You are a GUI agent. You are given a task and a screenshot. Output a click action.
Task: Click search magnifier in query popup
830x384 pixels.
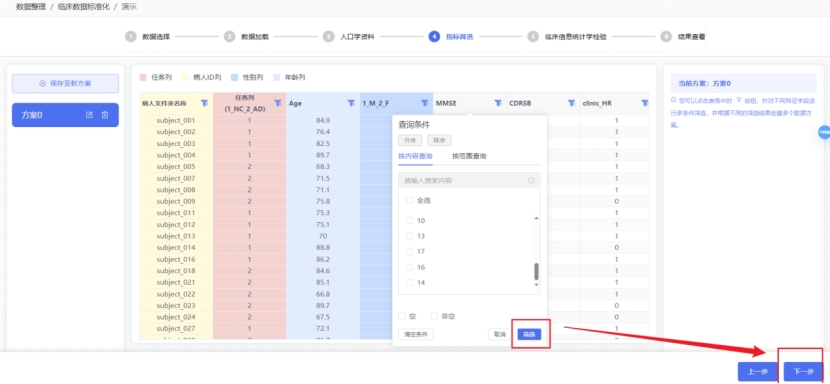point(531,181)
